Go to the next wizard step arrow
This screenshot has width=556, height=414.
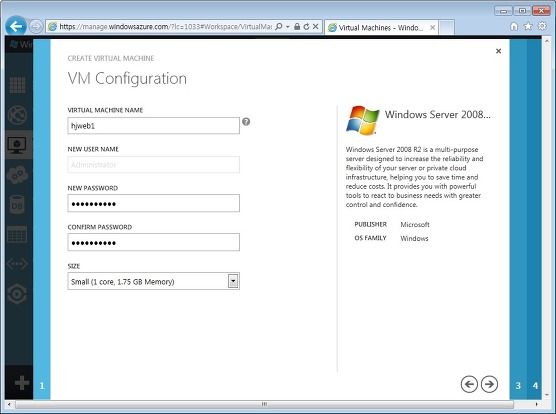pyautogui.click(x=489, y=384)
